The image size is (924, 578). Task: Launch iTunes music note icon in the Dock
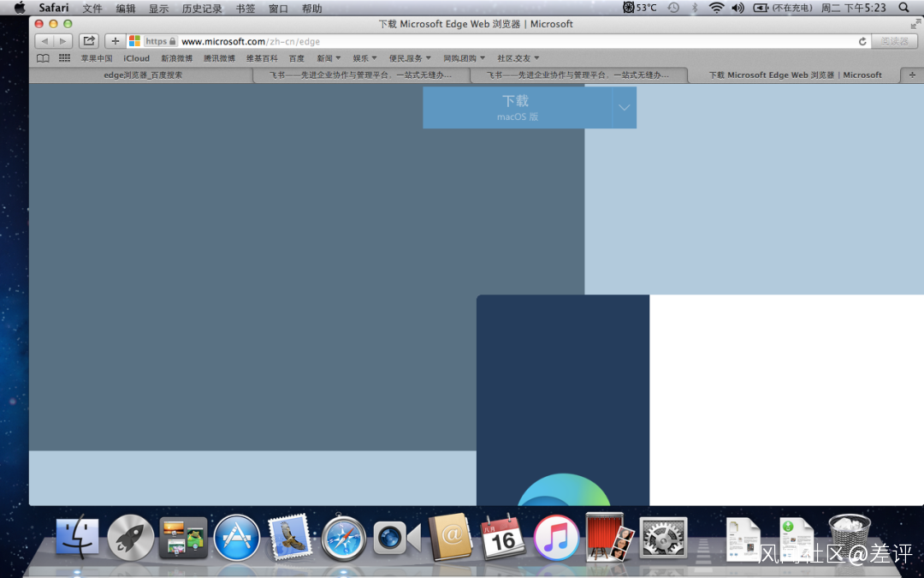coord(556,538)
